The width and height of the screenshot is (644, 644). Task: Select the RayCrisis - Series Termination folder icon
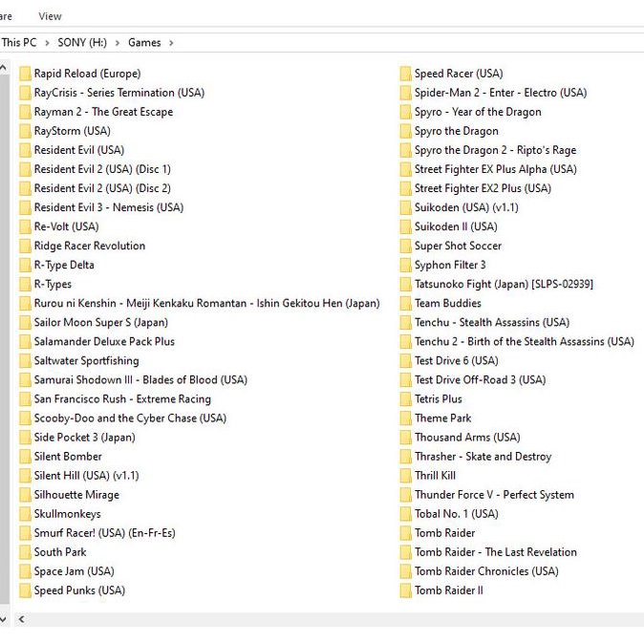25,93
